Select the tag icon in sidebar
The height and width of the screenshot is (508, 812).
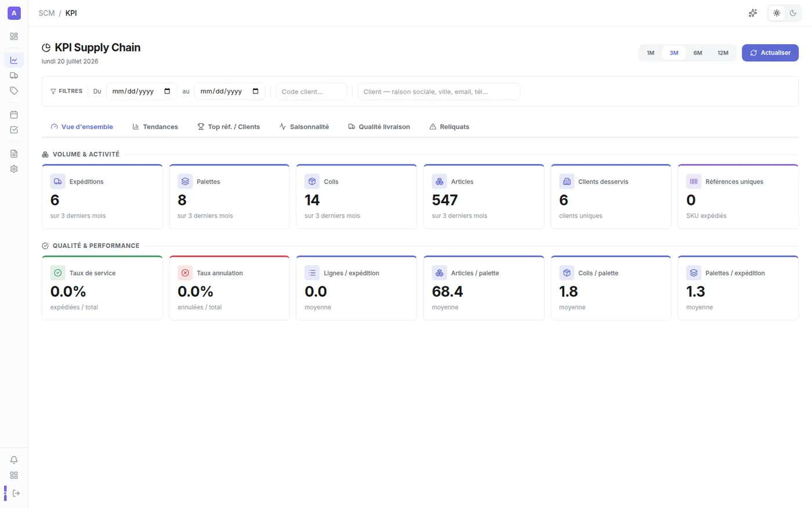(x=14, y=91)
